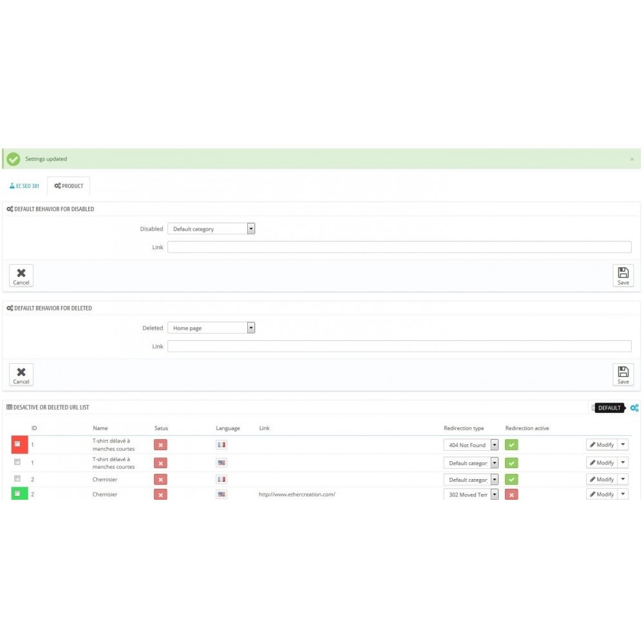
Task: Click the gears icon beside DEFAULT tooltip
Action: [634, 408]
